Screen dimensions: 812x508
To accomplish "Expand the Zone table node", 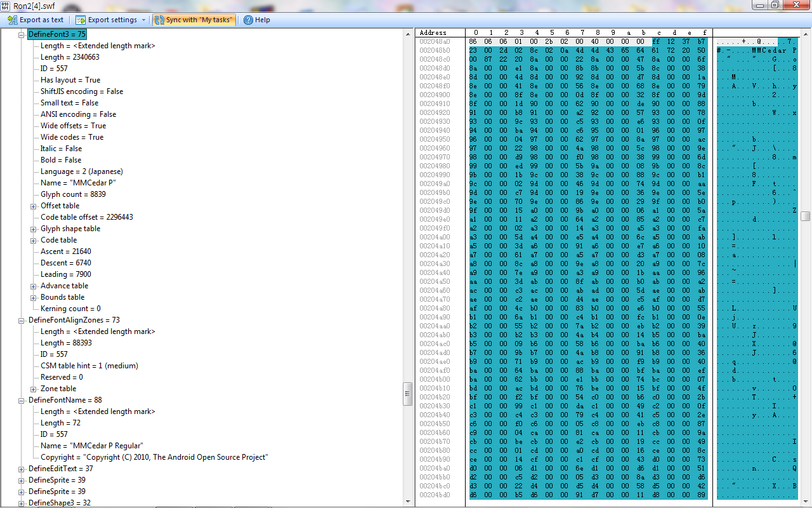I will [34, 389].
